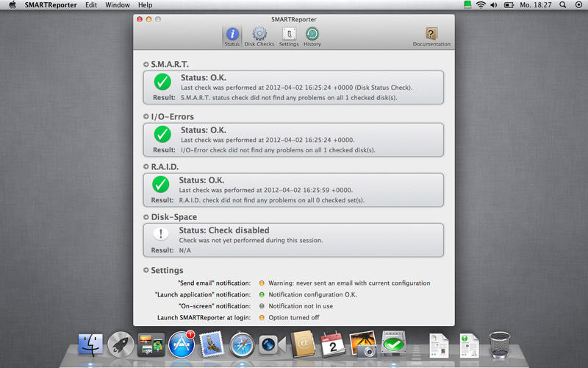Open the SMARTReporter application menu
The image size is (588, 368).
(x=52, y=5)
